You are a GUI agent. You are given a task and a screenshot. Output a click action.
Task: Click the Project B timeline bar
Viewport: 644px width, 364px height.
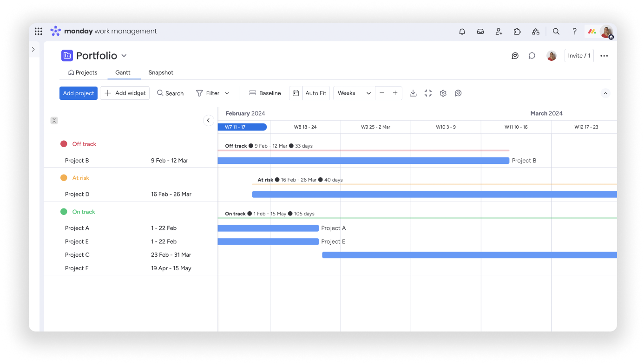tap(362, 161)
